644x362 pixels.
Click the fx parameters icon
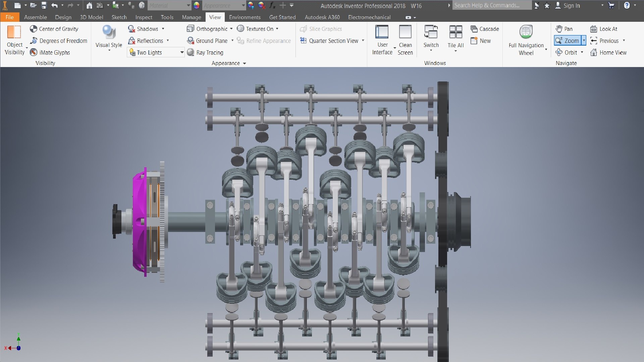pos(272,5)
